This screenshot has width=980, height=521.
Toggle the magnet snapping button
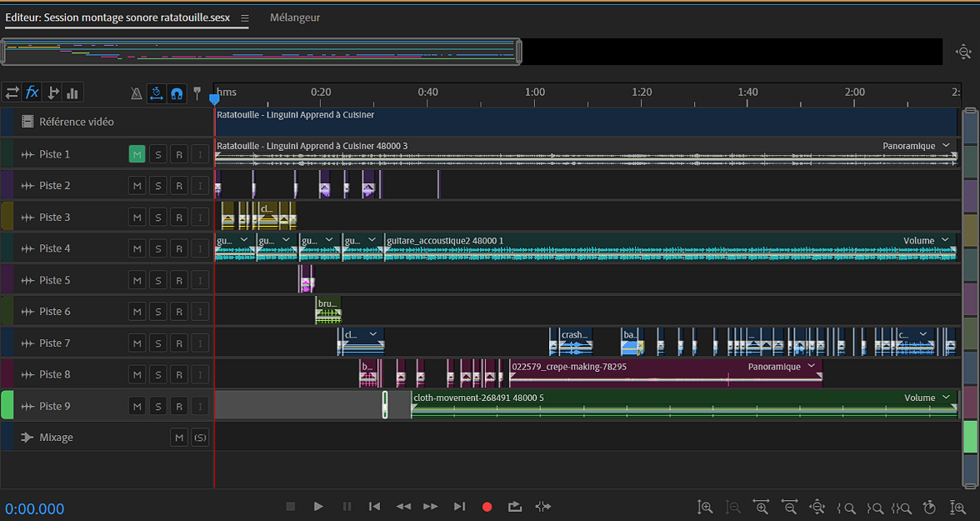pos(177,93)
